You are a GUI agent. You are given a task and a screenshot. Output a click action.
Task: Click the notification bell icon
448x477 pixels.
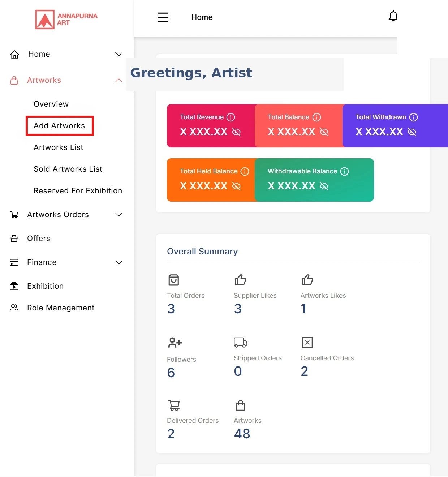pyautogui.click(x=393, y=16)
